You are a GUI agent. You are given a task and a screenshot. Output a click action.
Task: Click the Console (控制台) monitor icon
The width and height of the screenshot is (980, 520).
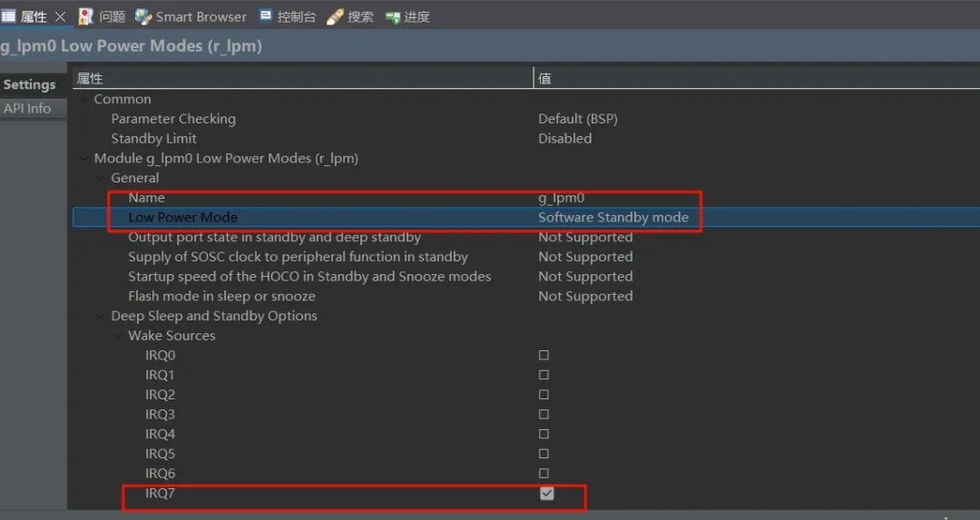(266, 15)
